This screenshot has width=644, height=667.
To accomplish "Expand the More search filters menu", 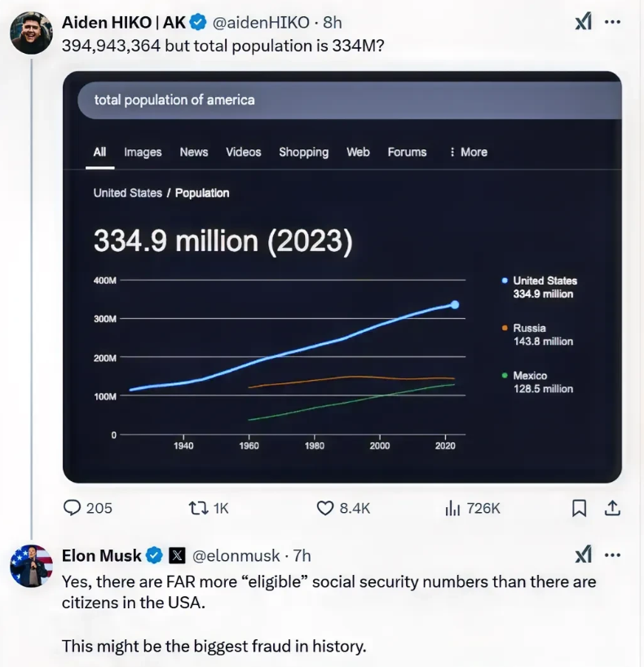I will click(468, 152).
